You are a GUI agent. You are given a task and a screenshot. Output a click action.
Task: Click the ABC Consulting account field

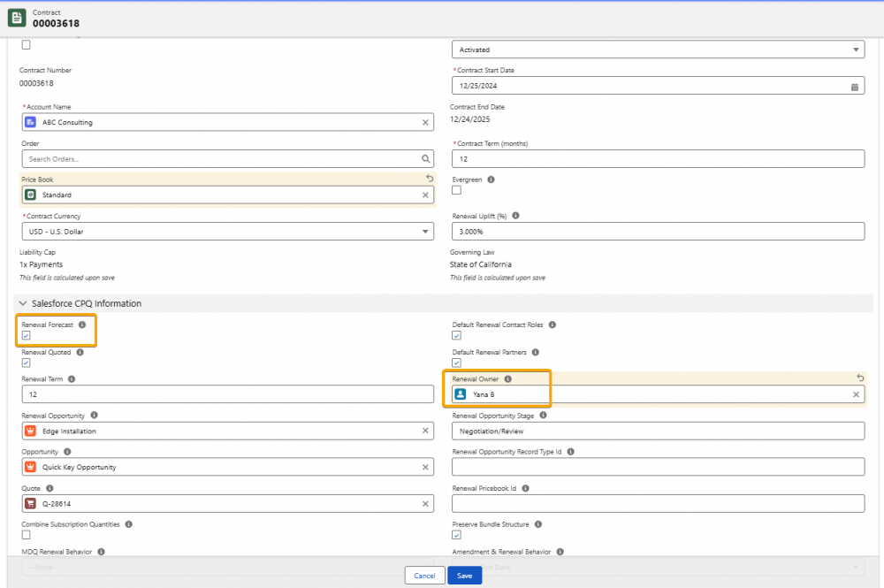pyautogui.click(x=228, y=122)
